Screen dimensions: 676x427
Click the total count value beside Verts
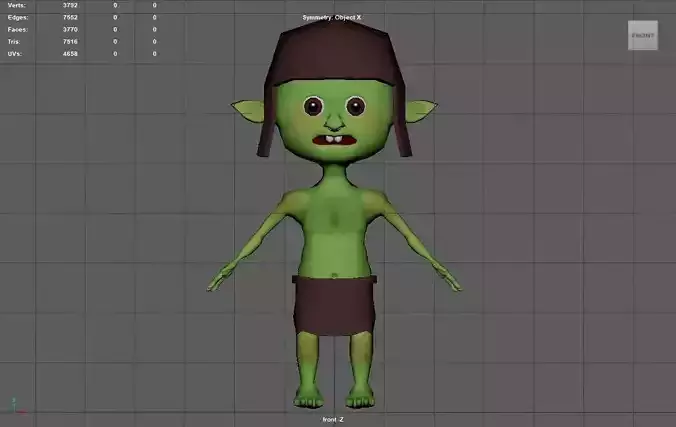(x=70, y=5)
